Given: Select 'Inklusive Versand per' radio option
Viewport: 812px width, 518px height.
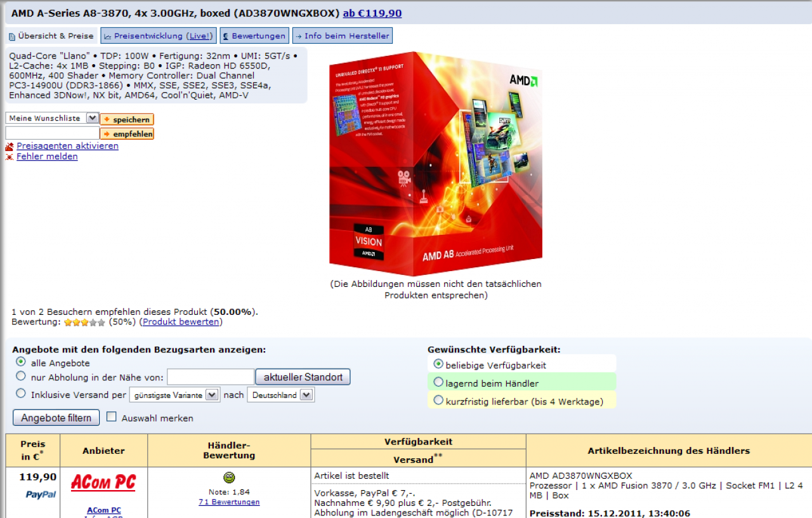Looking at the screenshot, I should click(21, 394).
